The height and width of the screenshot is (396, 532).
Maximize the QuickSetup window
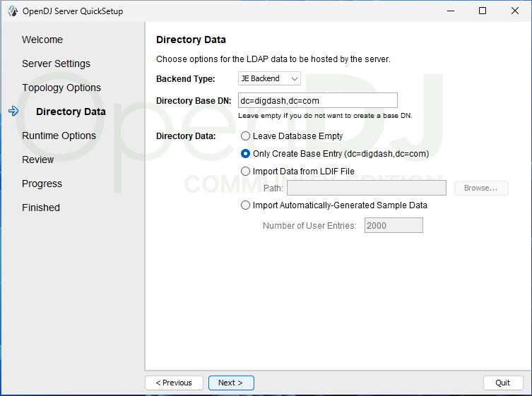[482, 11]
